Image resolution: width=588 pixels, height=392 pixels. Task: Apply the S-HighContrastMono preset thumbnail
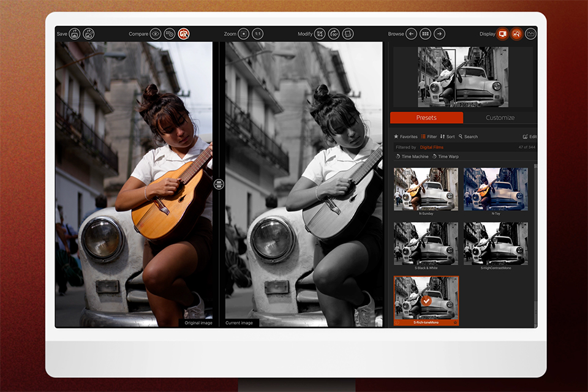click(495, 243)
